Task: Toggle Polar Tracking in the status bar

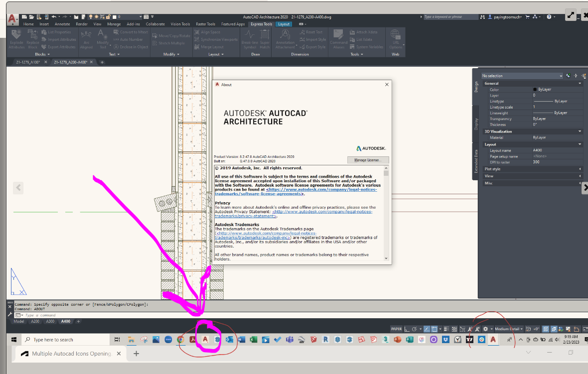Action: click(415, 329)
